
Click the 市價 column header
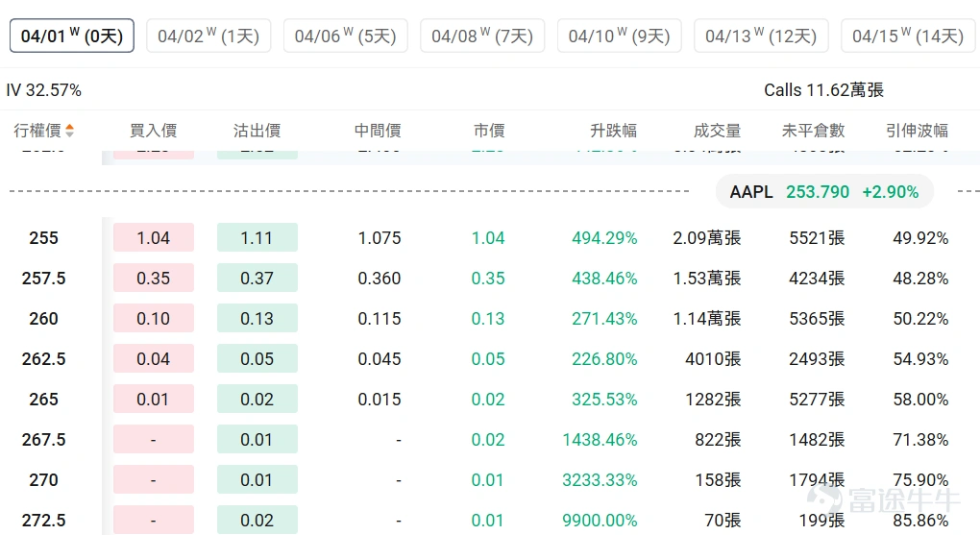coord(489,130)
